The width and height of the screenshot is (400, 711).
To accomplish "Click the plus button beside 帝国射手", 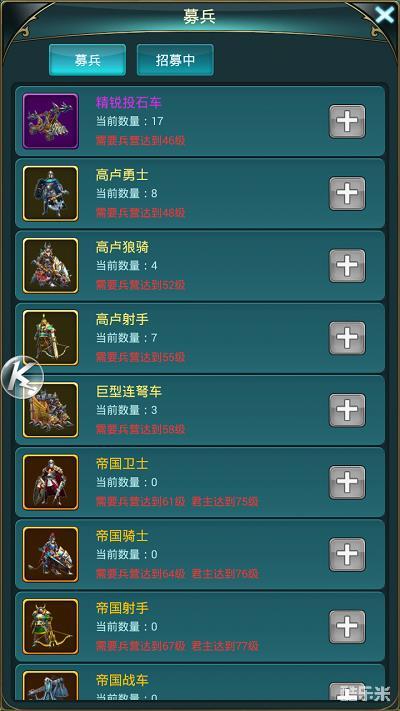I will (x=347, y=627).
